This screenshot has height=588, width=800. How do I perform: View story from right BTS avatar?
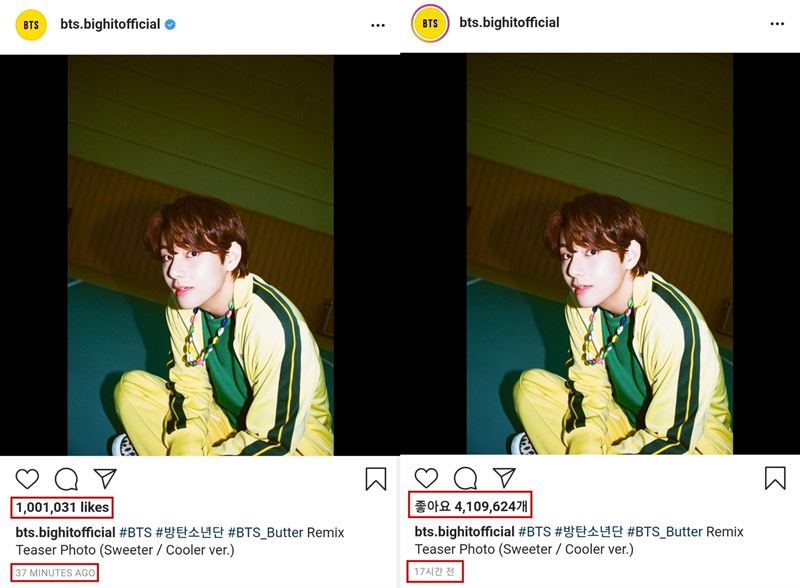pos(430,23)
